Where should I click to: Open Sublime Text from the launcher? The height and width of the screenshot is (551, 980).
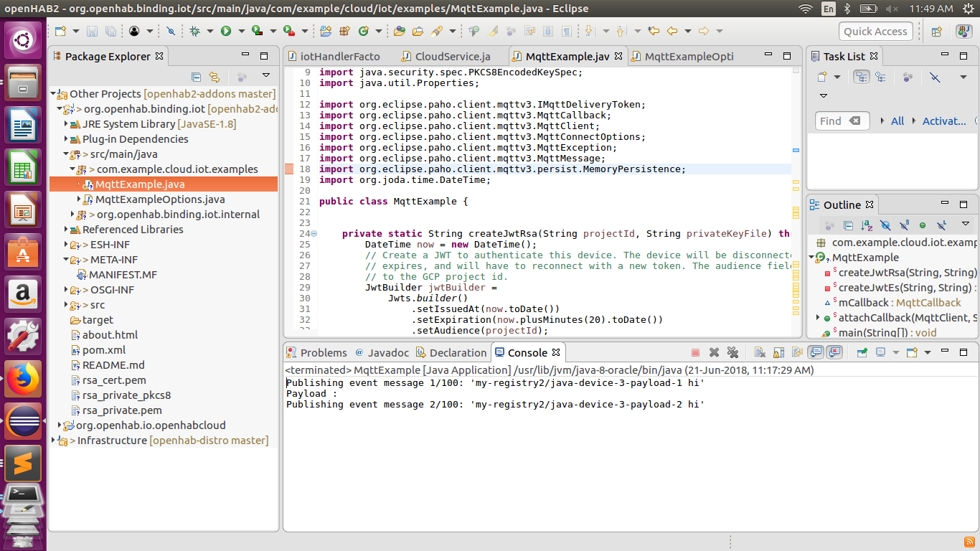pos(23,463)
